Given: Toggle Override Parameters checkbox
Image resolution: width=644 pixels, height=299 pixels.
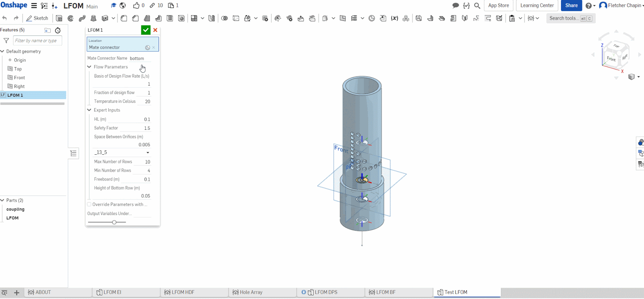Looking at the screenshot, I should (x=89, y=205).
